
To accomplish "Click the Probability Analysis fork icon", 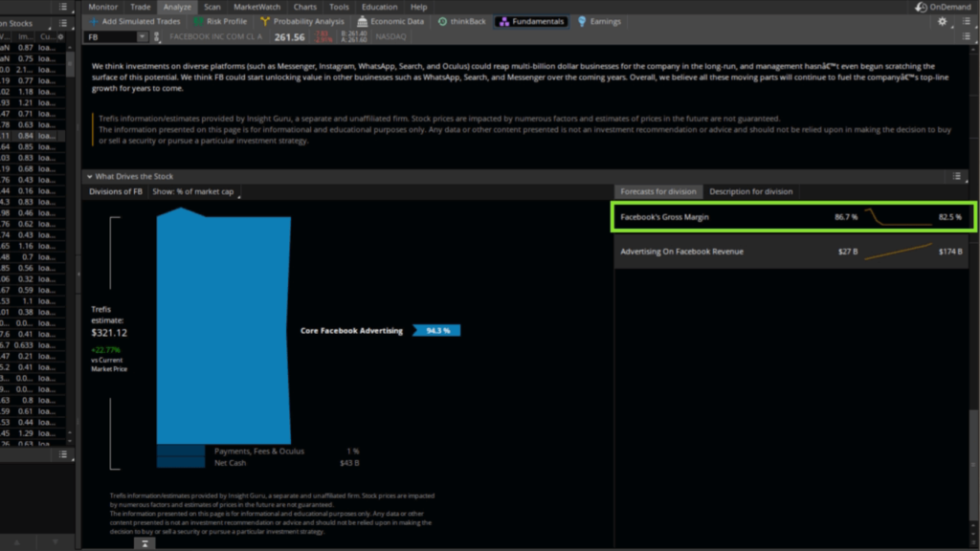I will (x=265, y=21).
